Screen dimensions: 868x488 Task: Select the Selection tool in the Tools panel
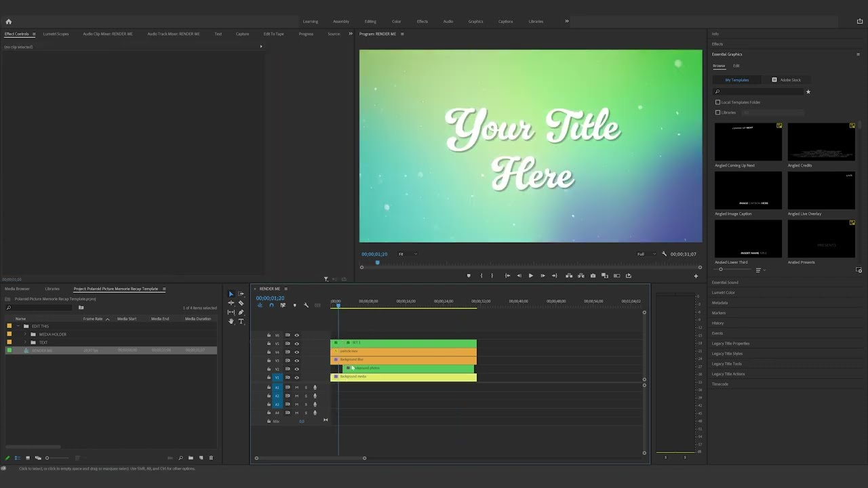pyautogui.click(x=231, y=294)
